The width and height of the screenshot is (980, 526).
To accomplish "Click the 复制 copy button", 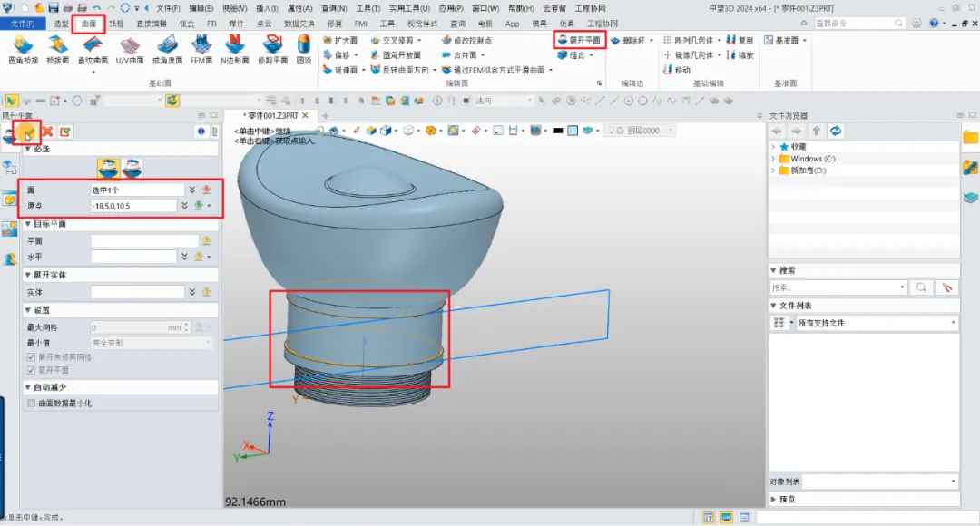I will coord(740,41).
